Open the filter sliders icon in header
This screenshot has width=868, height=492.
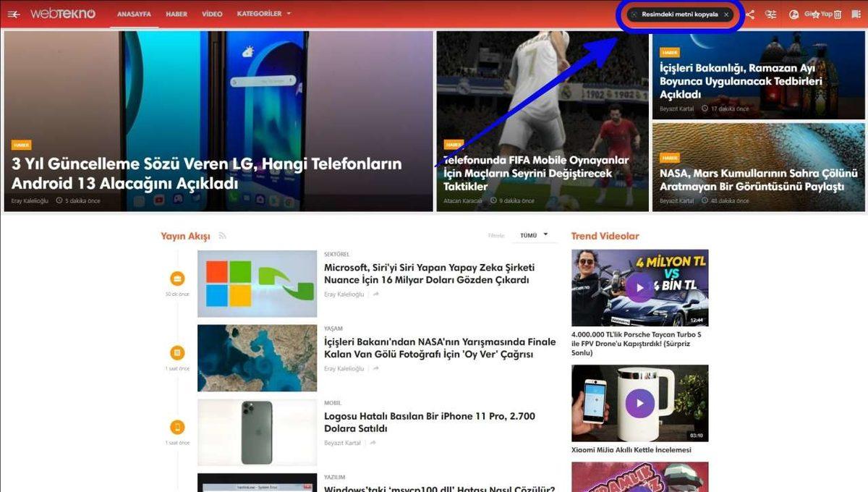(x=771, y=14)
